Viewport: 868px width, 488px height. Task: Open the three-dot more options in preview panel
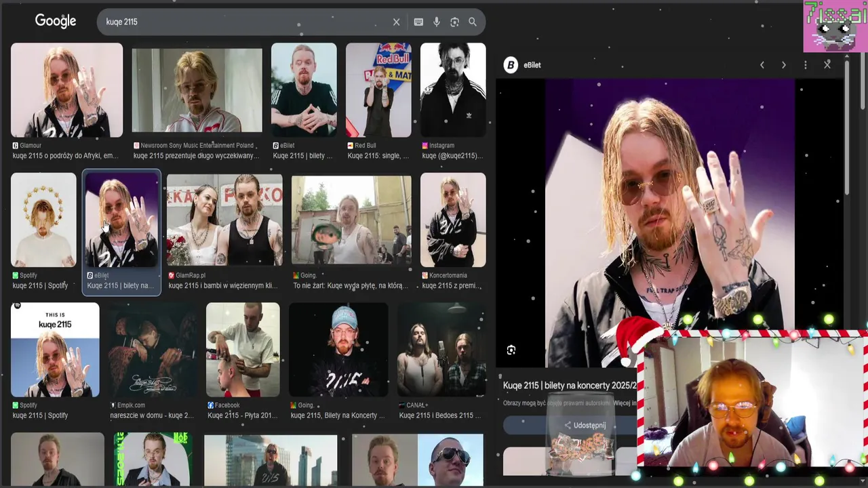(x=806, y=65)
